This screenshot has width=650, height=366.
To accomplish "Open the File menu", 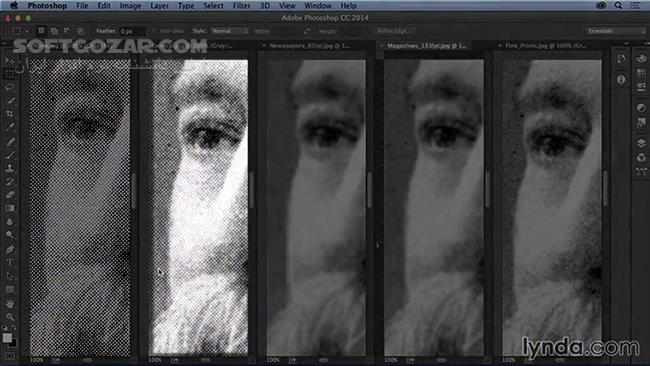I will click(82, 6).
